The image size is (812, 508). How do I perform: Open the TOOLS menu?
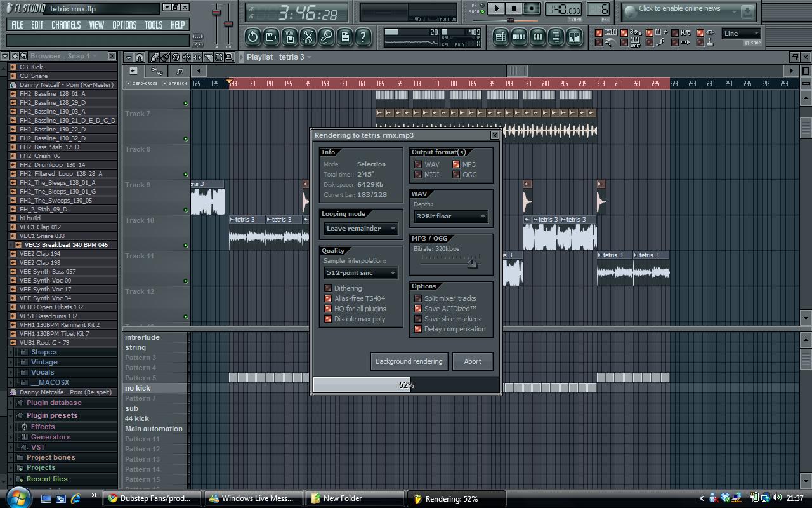(154, 25)
